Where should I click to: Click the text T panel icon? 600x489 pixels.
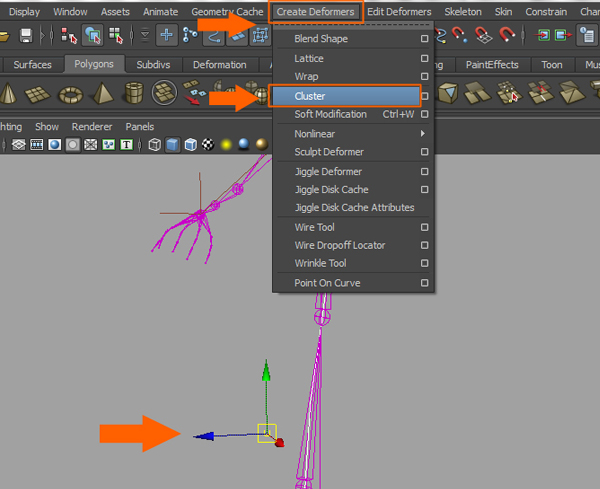127,145
